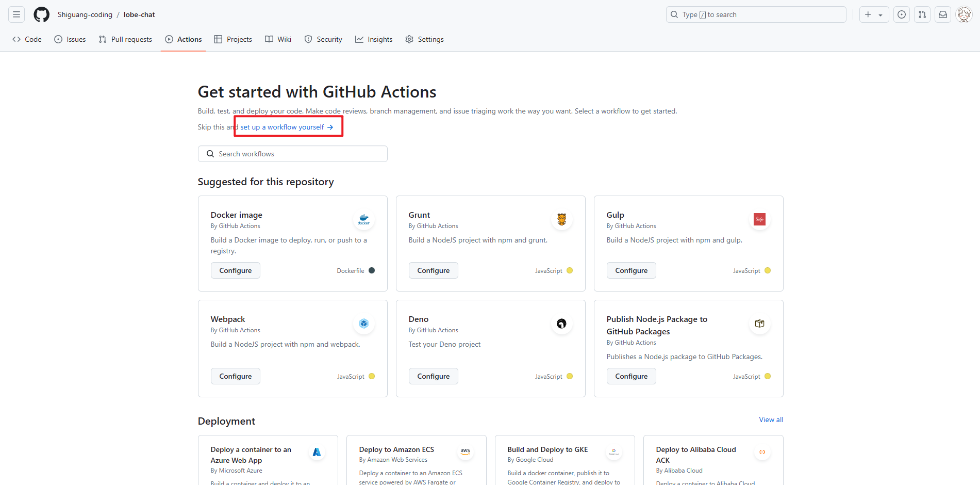
Task: Click the plus Create new icon
Action: 868,14
